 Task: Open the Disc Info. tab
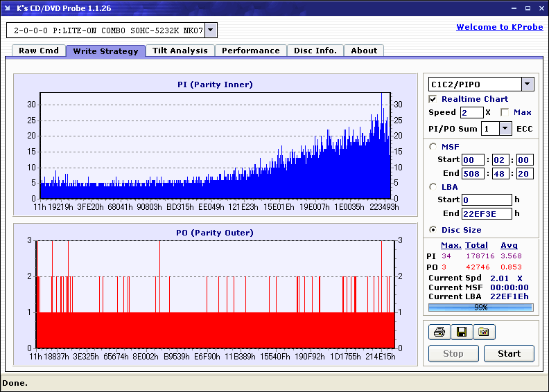pos(315,51)
